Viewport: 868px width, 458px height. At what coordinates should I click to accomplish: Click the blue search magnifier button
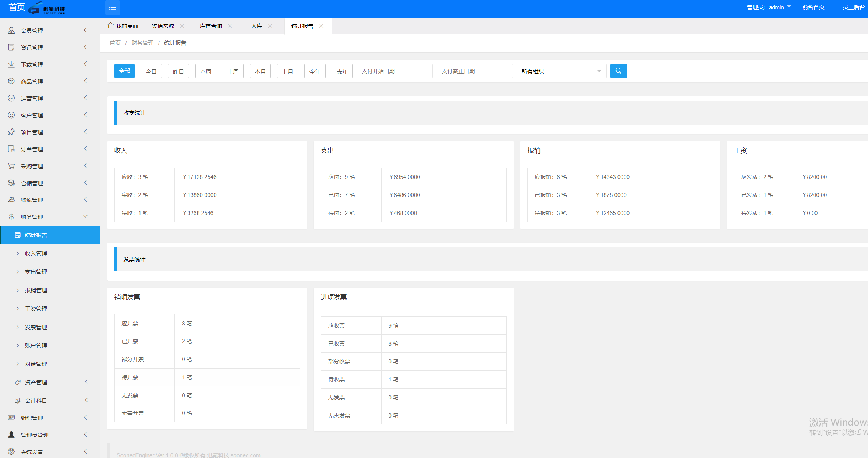(x=619, y=71)
